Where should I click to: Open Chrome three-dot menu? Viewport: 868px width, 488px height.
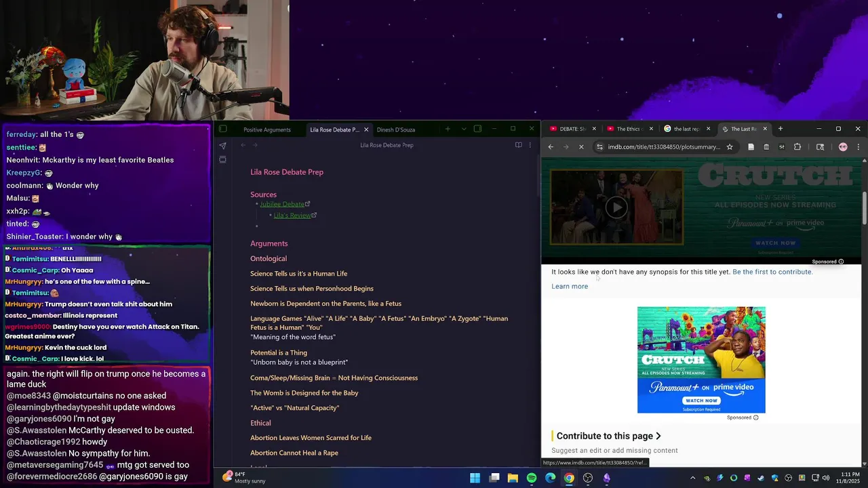[859, 147]
